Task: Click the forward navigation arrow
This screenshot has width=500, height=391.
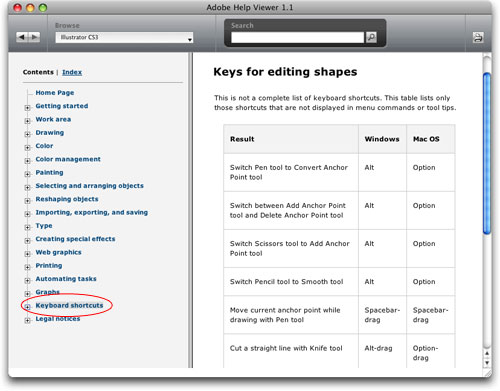Action: click(34, 37)
